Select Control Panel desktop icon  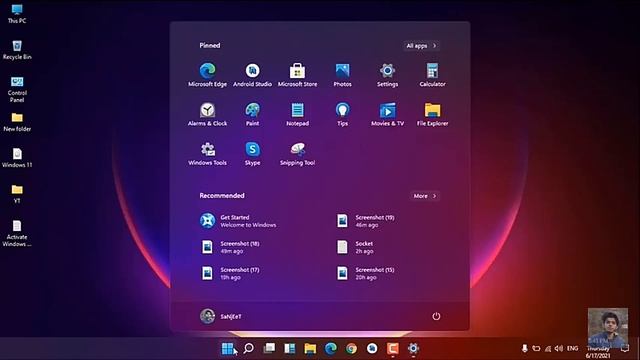tap(17, 89)
